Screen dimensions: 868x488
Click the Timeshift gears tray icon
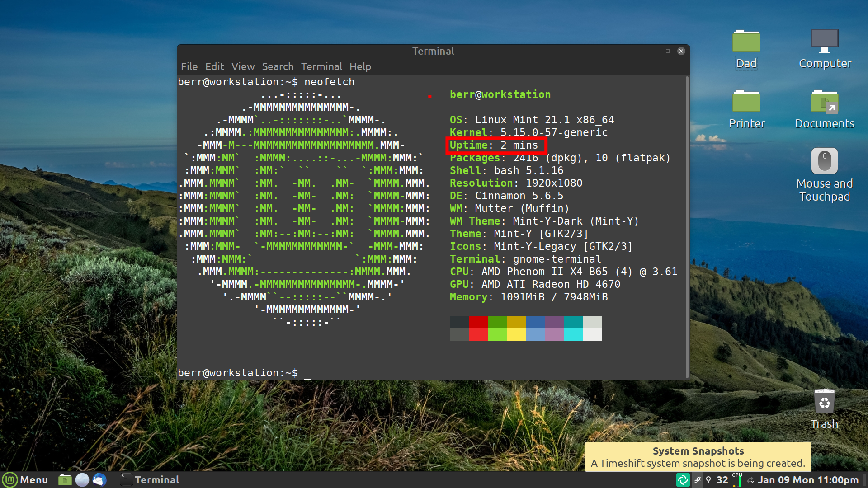point(698,480)
